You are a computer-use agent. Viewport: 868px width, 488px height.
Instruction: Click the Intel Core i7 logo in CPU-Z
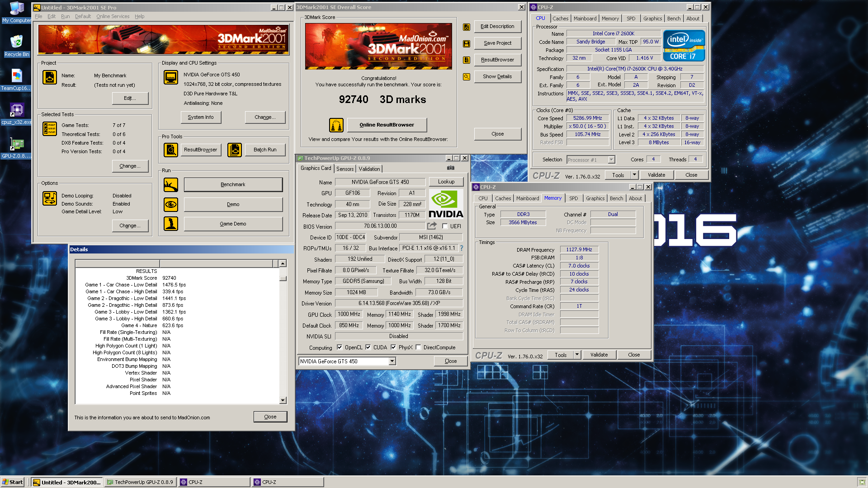(x=684, y=46)
